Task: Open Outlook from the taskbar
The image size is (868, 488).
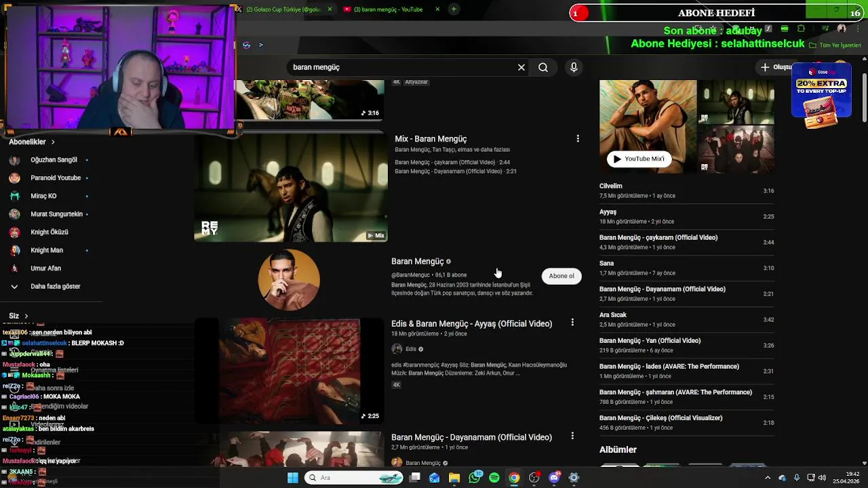Action: pos(434,478)
